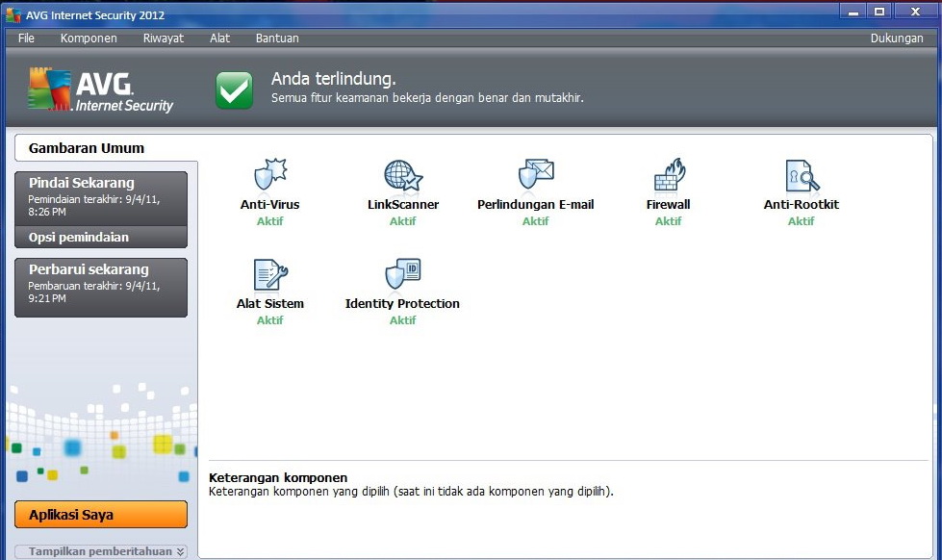The width and height of the screenshot is (942, 560).
Task: Open the Alat Sistem tools icon
Action: pos(270,274)
